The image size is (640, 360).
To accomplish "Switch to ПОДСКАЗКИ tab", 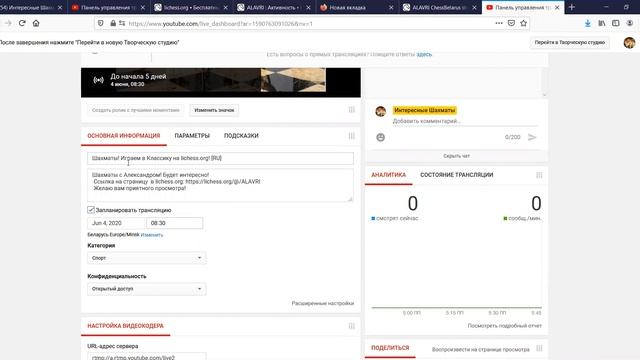I will [x=241, y=136].
